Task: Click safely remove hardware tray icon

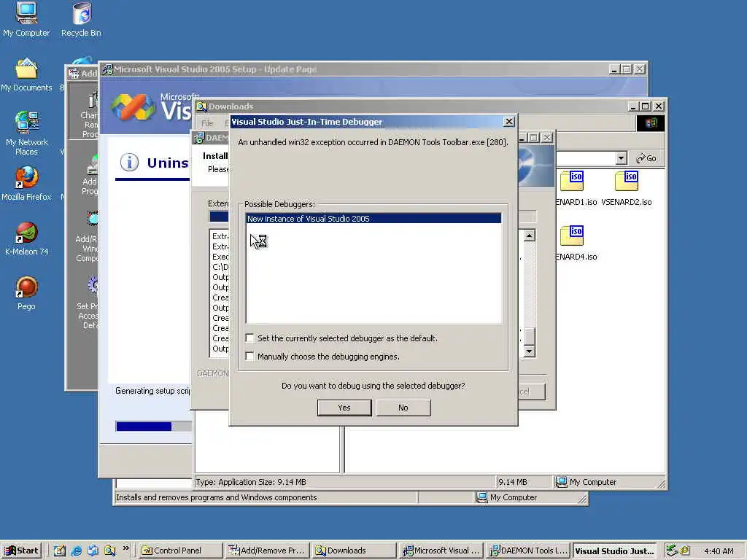Action: pos(671,551)
